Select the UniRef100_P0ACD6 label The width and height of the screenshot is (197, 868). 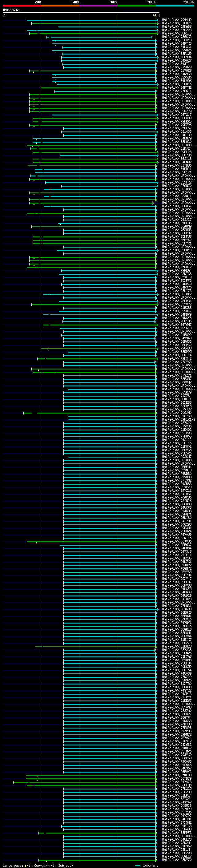177,497
